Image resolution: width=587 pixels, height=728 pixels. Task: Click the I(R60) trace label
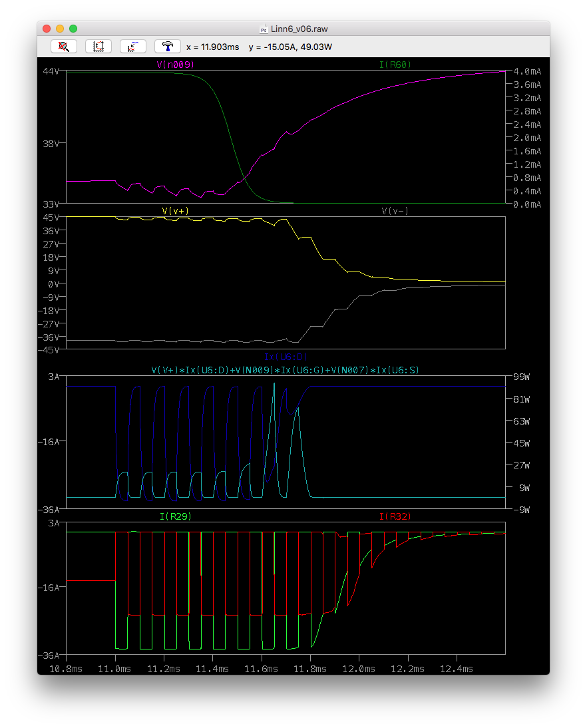pyautogui.click(x=395, y=65)
